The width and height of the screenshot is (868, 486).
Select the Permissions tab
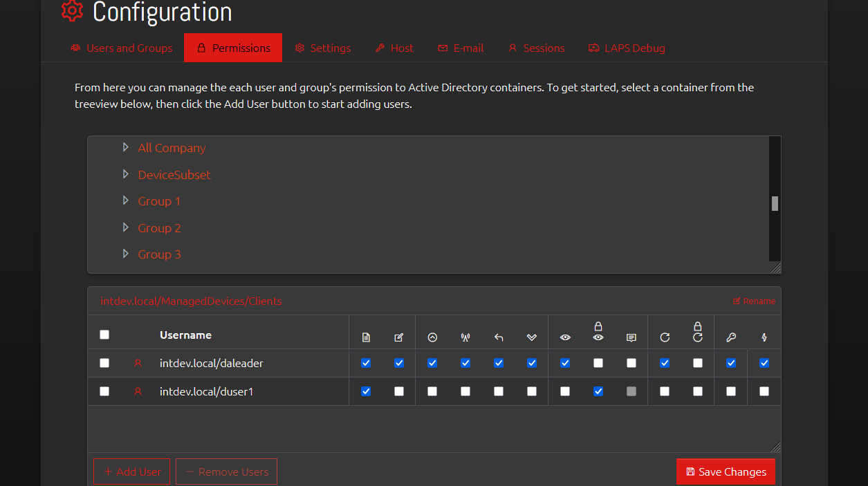[x=233, y=48]
